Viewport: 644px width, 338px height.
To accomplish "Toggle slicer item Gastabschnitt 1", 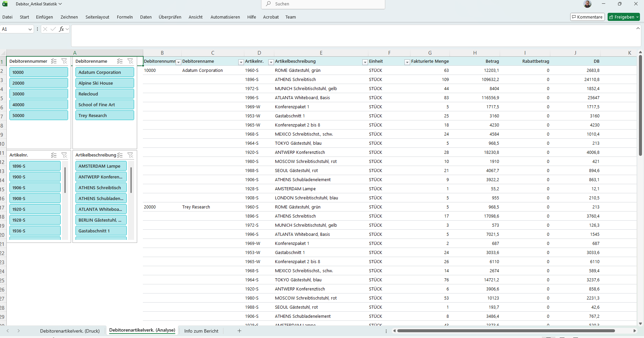I will point(101,231).
